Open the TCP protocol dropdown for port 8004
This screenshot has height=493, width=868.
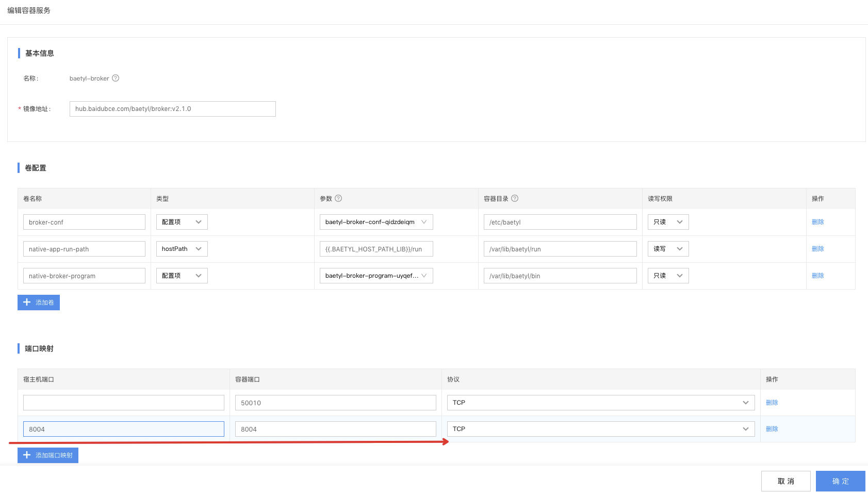click(601, 429)
